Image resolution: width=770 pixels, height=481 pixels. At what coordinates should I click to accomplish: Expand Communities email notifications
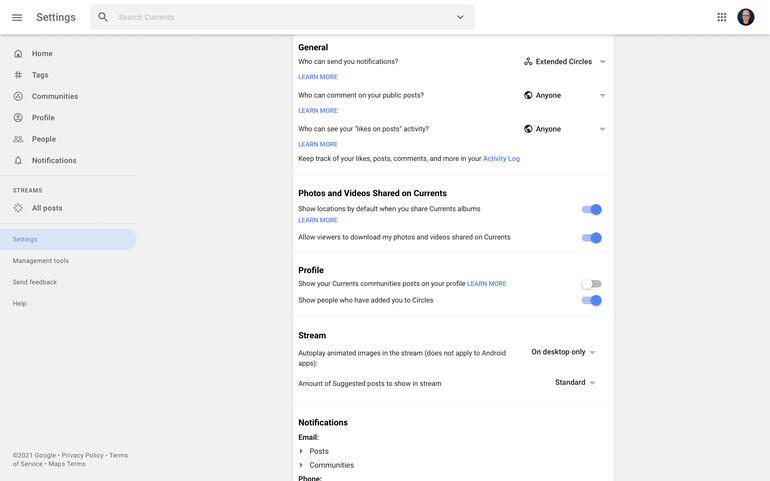[327, 465]
